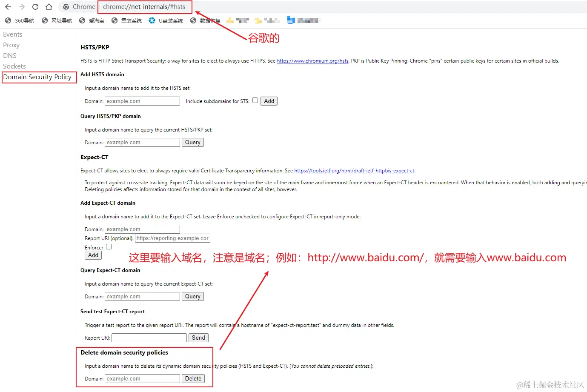Open the 360导航 bookmark
The image size is (587, 392).
pos(20,20)
